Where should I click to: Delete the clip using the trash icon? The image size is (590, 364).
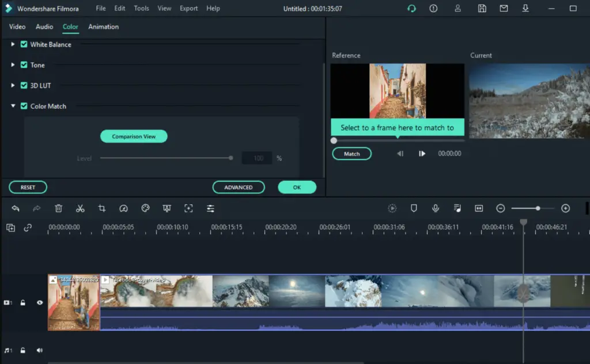pos(59,208)
